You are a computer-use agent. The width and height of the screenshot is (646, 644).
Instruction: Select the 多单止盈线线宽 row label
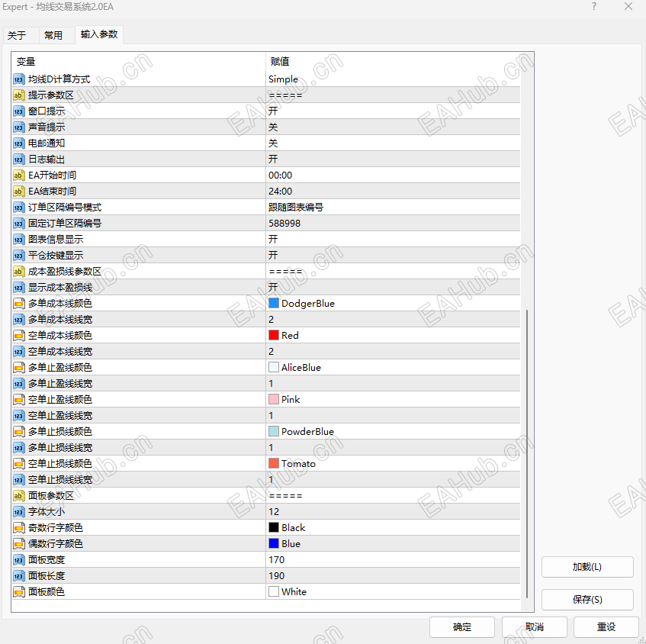(x=60, y=384)
